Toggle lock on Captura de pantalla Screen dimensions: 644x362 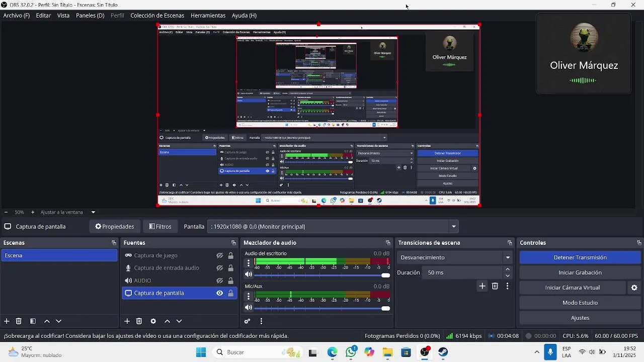231,293
